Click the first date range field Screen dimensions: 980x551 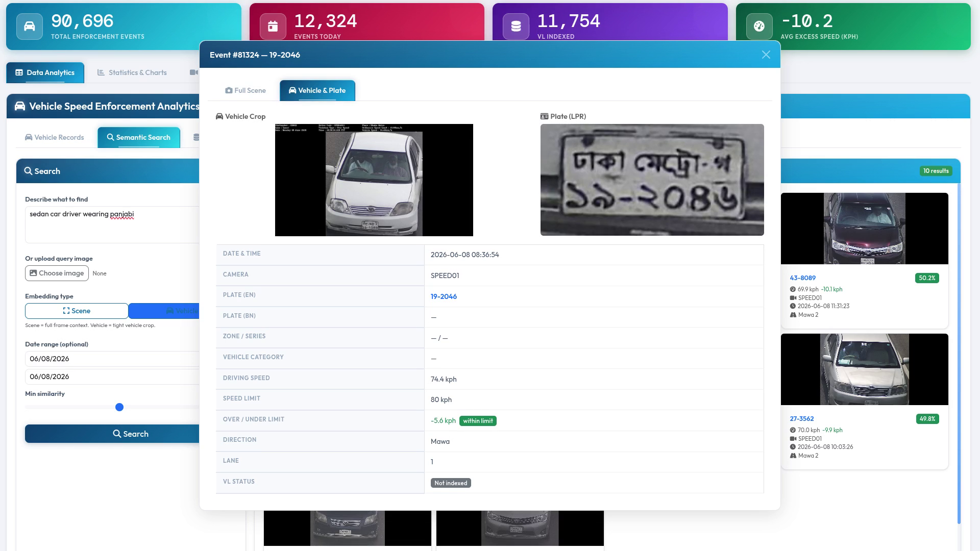[112, 359]
